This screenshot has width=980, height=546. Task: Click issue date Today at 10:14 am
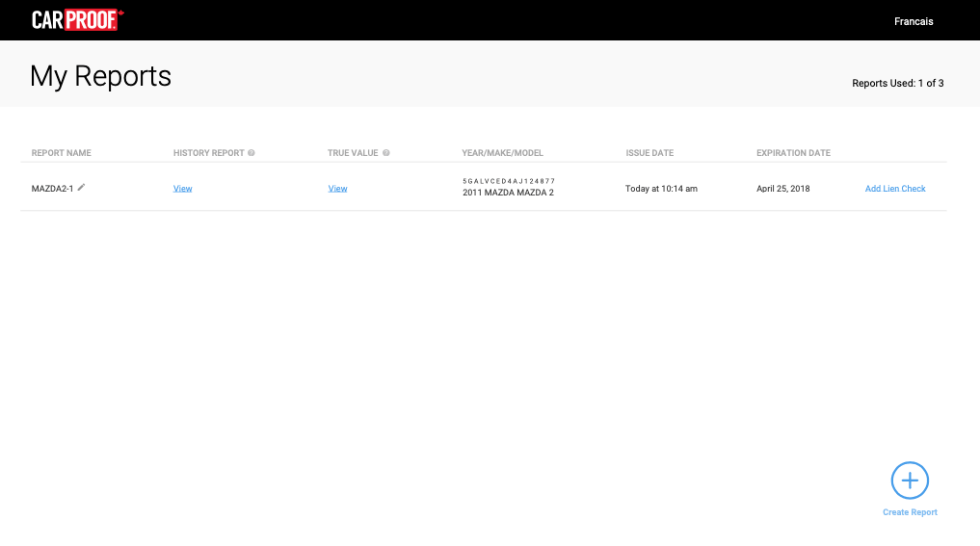tap(661, 189)
